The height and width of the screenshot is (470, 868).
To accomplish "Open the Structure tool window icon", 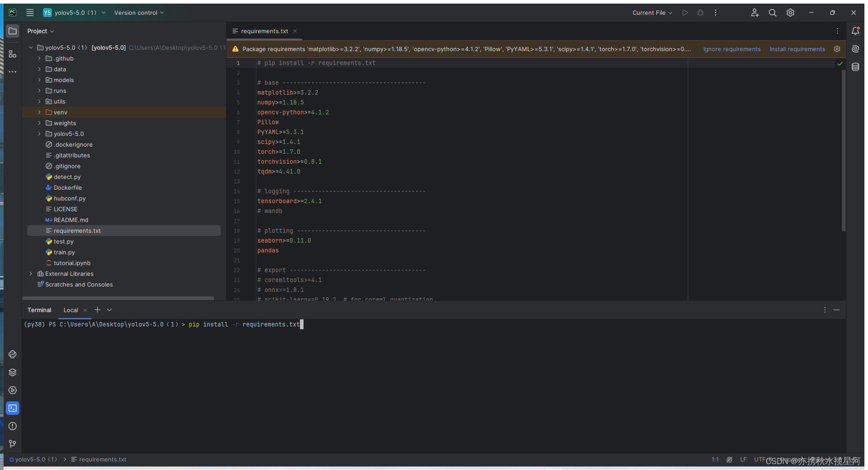I will pyautogui.click(x=13, y=54).
